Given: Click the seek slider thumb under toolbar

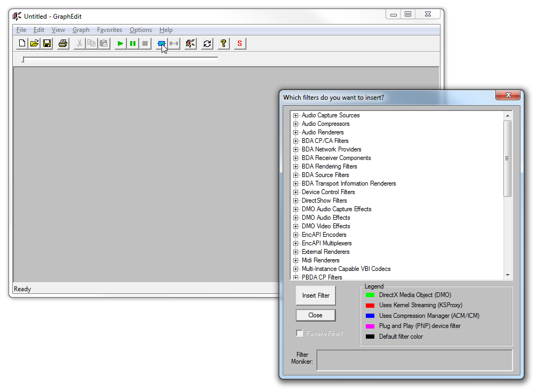Looking at the screenshot, I should pyautogui.click(x=23, y=59).
